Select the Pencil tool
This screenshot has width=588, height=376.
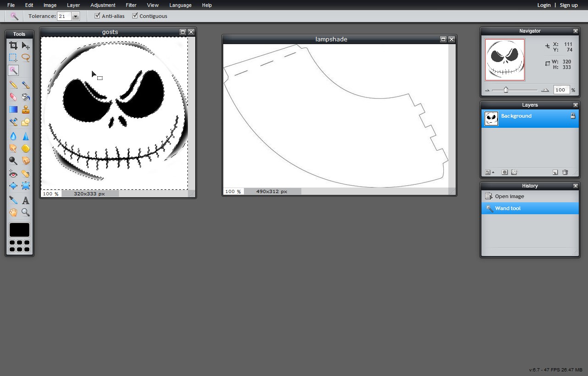(13, 85)
